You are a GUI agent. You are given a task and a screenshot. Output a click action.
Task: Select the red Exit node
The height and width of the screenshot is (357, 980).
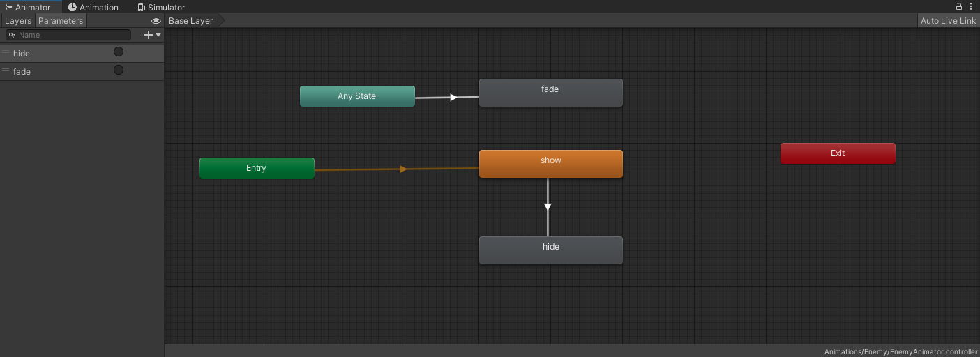pos(837,153)
